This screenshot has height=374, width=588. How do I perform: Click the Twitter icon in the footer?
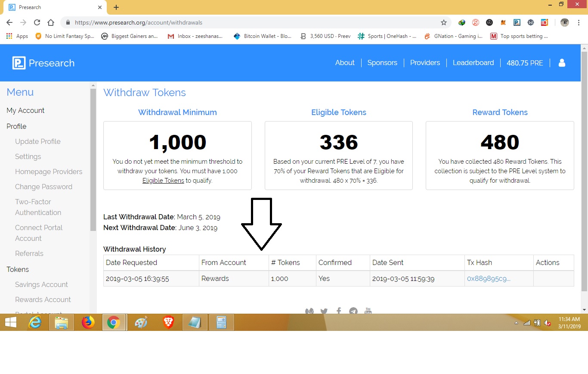tap(324, 311)
